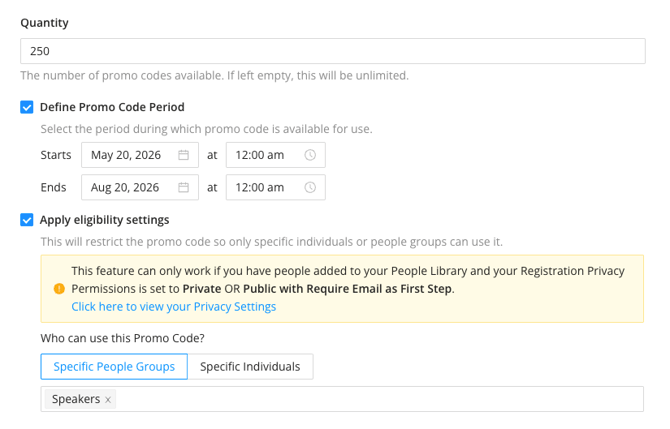Screen dimensions: 670x429
Task: Click the orange warning icon in notice
Action: point(59,289)
